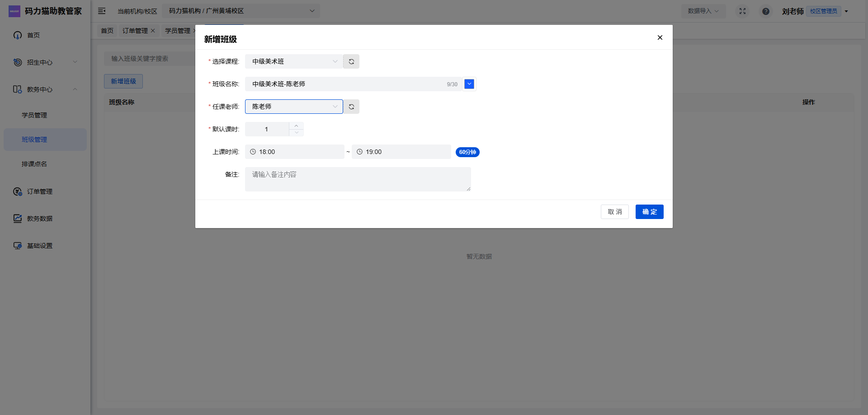Expand the 码力猫机构 campus selector

[241, 11]
